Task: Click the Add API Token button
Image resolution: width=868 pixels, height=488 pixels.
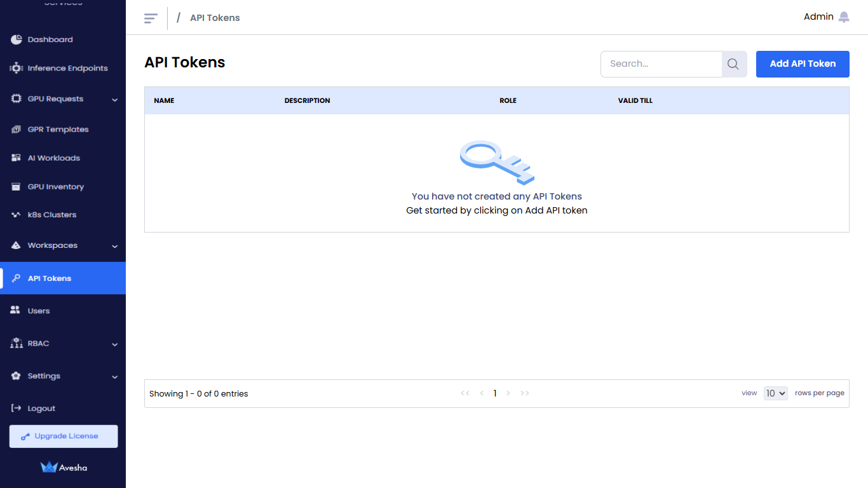Action: pyautogui.click(x=803, y=64)
